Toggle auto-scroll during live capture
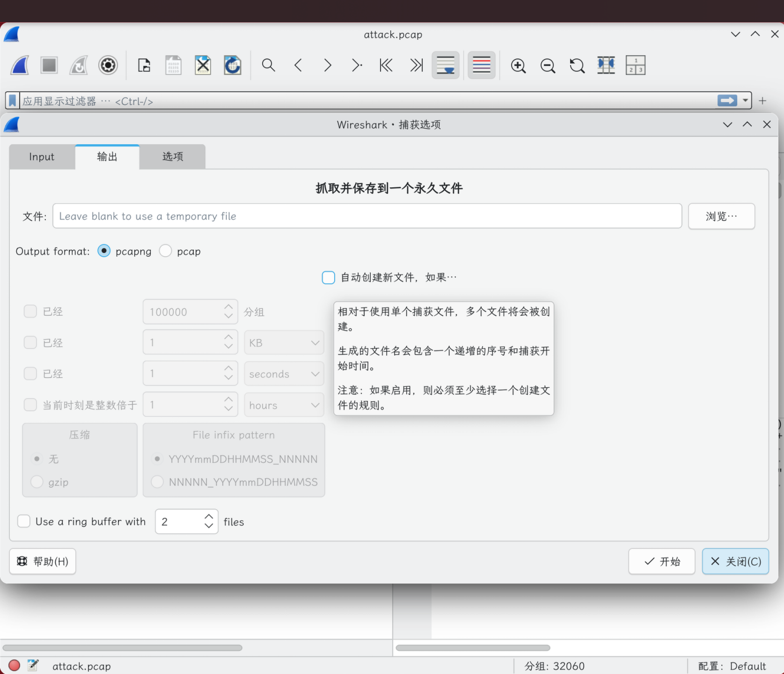This screenshot has width=784, height=674. pyautogui.click(x=446, y=65)
